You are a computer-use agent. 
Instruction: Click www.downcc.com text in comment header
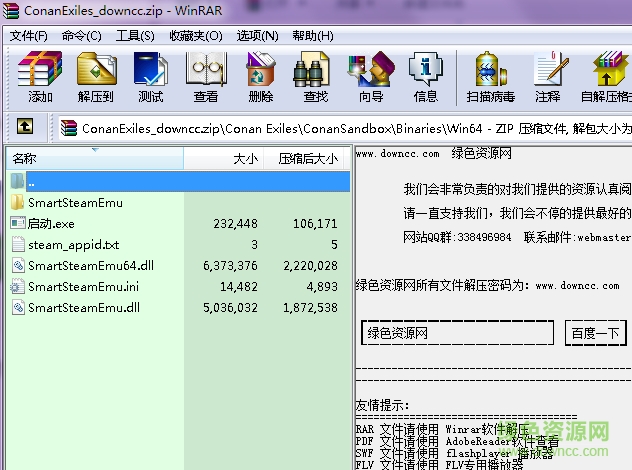click(397, 154)
